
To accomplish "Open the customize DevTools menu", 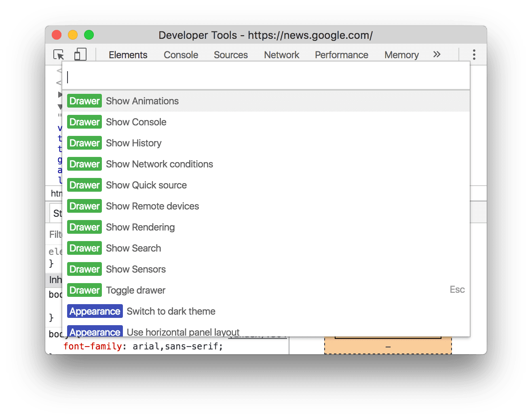I will point(473,54).
